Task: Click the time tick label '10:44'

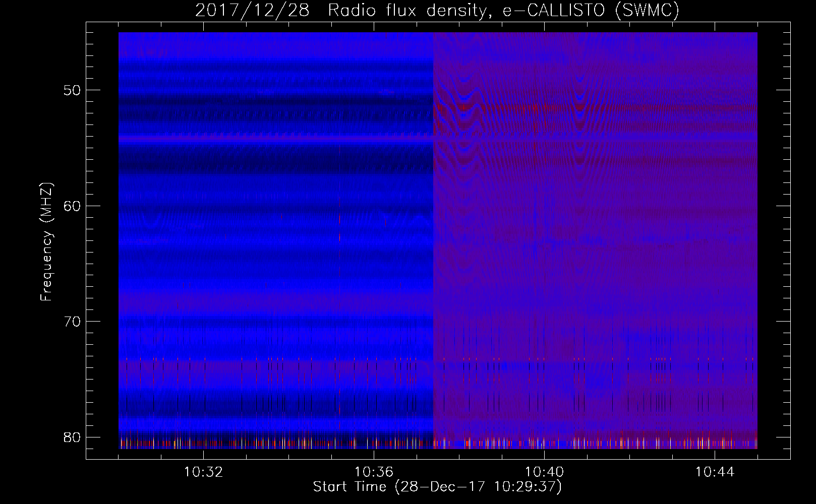Action: pyautogui.click(x=715, y=472)
